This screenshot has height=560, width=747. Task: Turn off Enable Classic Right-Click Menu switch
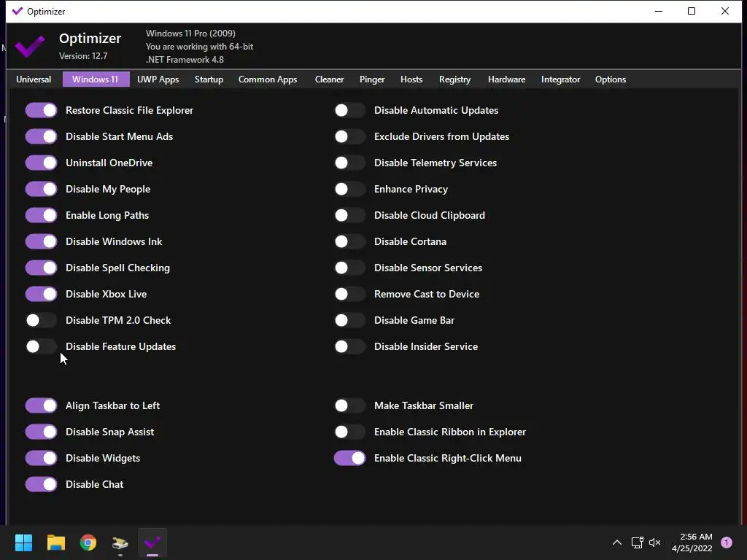349,458
